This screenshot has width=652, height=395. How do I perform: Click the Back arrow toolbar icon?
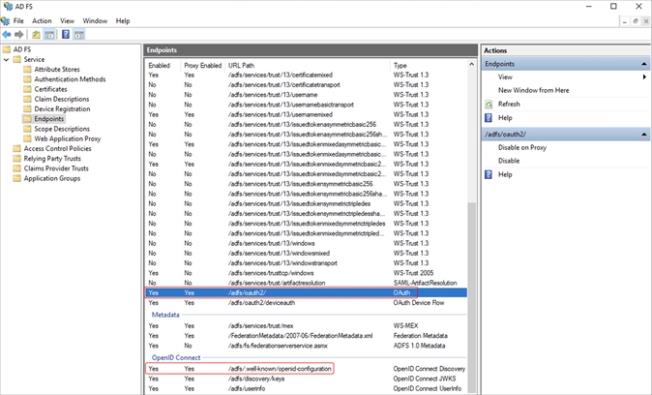tap(7, 35)
